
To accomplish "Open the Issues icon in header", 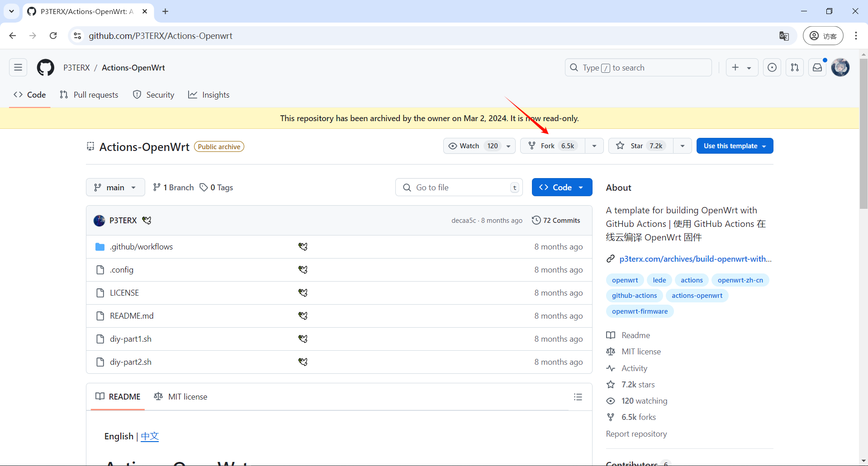I will [772, 68].
